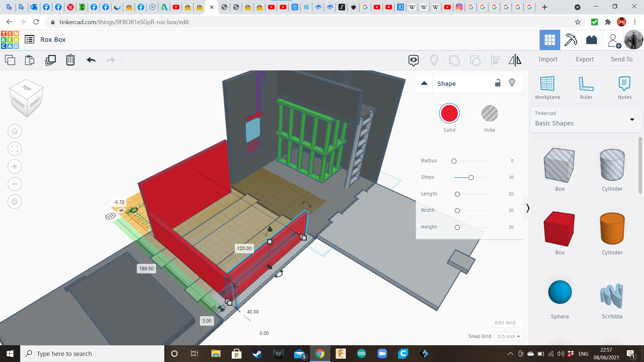Click Fit all in view icon
Viewport: 644px width, 362px height.
tap(15, 149)
